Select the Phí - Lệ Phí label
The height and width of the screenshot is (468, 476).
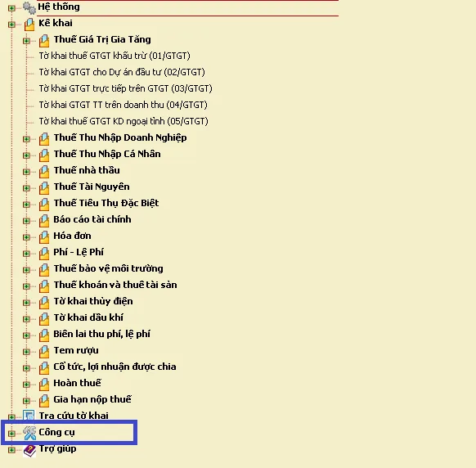pyautogui.click(x=79, y=252)
